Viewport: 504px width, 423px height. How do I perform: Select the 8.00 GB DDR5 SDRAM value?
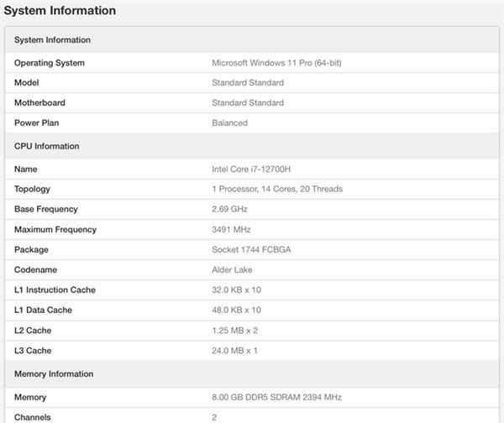[276, 397]
